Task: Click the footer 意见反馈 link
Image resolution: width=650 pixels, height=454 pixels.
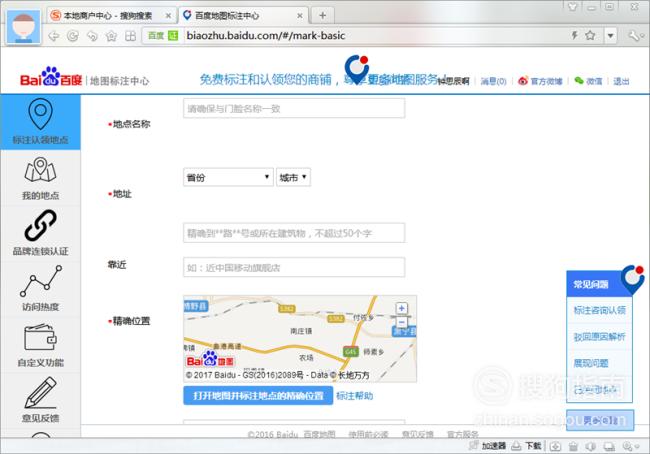Action: tap(417, 434)
